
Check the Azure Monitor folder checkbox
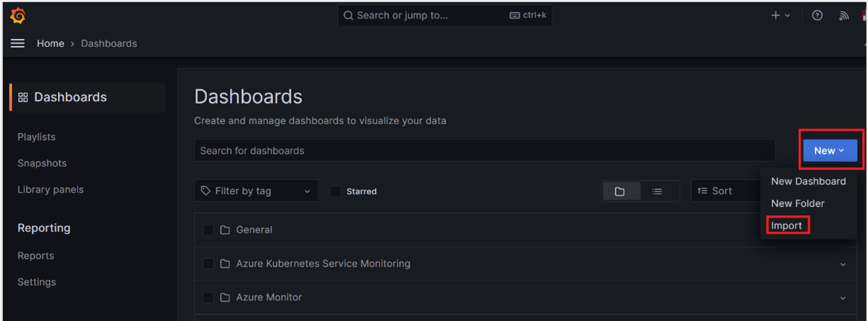pyautogui.click(x=208, y=297)
